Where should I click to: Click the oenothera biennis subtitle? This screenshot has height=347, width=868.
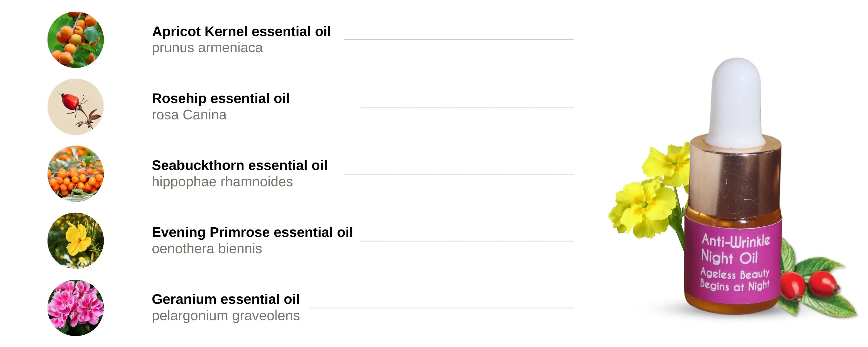click(206, 249)
